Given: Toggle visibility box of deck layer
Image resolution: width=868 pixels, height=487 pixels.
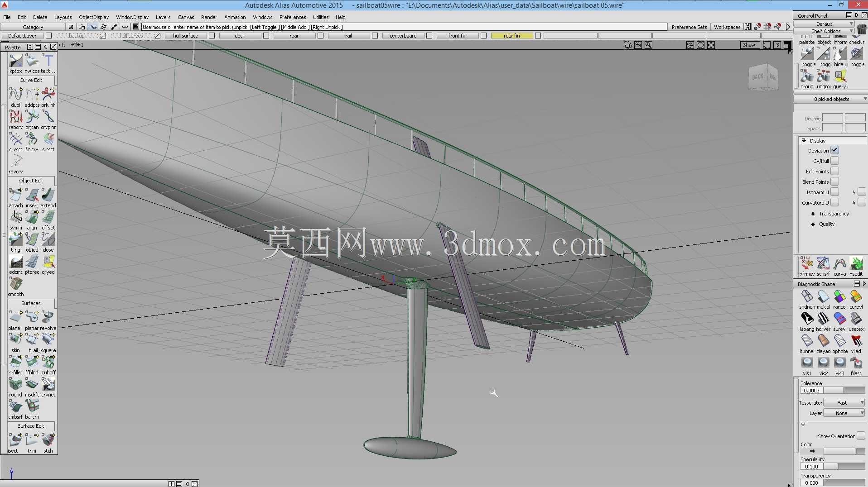Looking at the screenshot, I should [266, 36].
